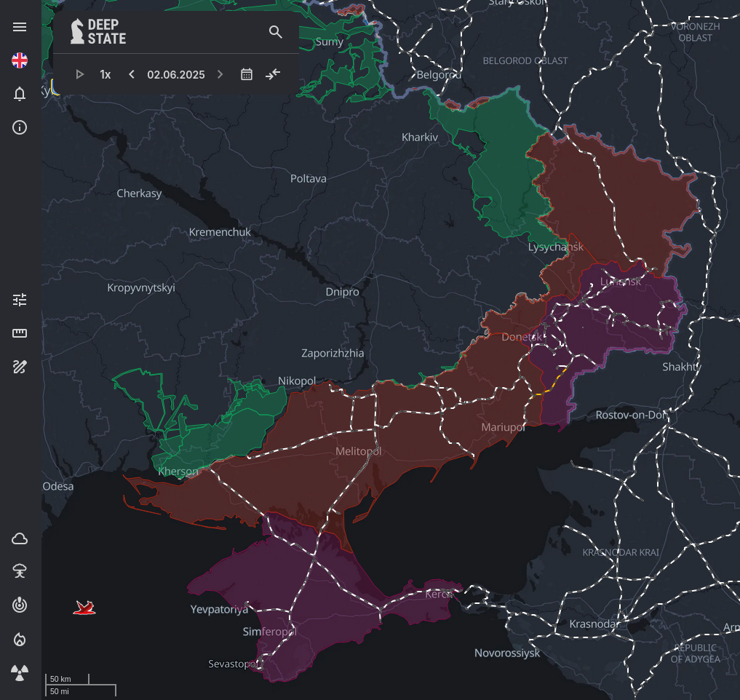This screenshot has height=700, width=740.
Task: Open the hamburger menu
Action: point(20,27)
